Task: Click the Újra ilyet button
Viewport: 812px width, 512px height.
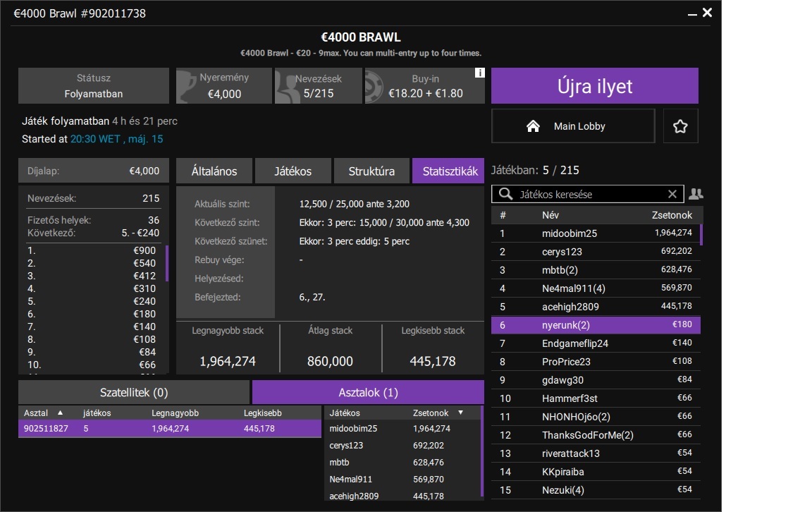Action: pos(594,86)
